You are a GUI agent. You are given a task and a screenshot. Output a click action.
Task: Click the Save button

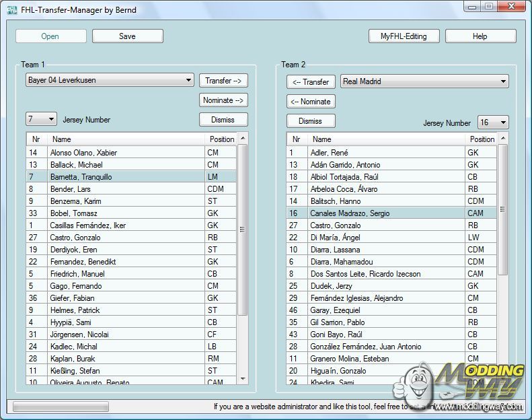click(x=127, y=36)
